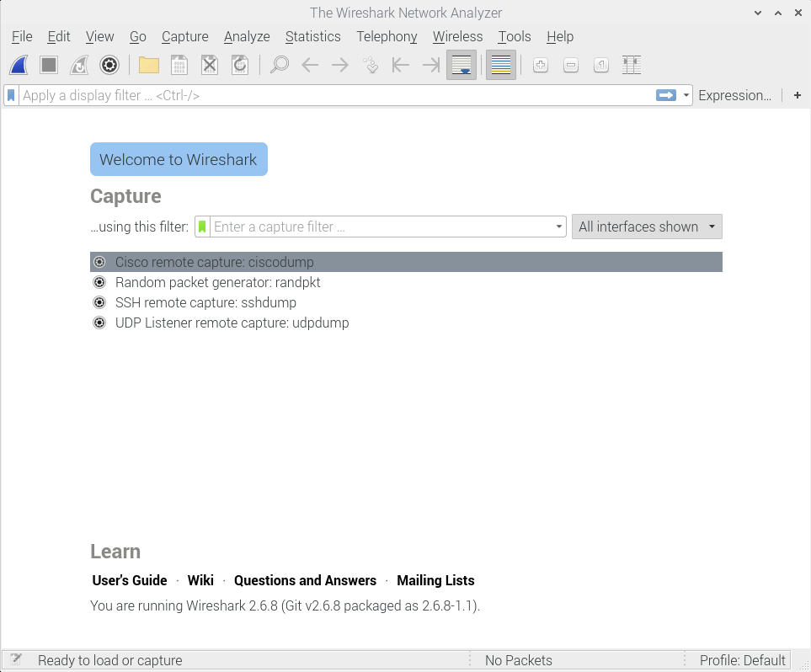Open the File menu
The image size is (811, 672).
(x=22, y=37)
